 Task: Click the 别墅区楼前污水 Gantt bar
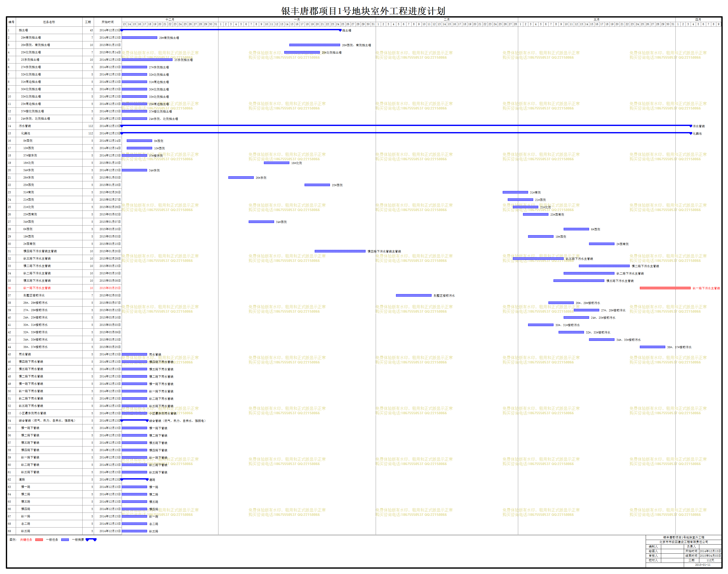tap(414, 295)
